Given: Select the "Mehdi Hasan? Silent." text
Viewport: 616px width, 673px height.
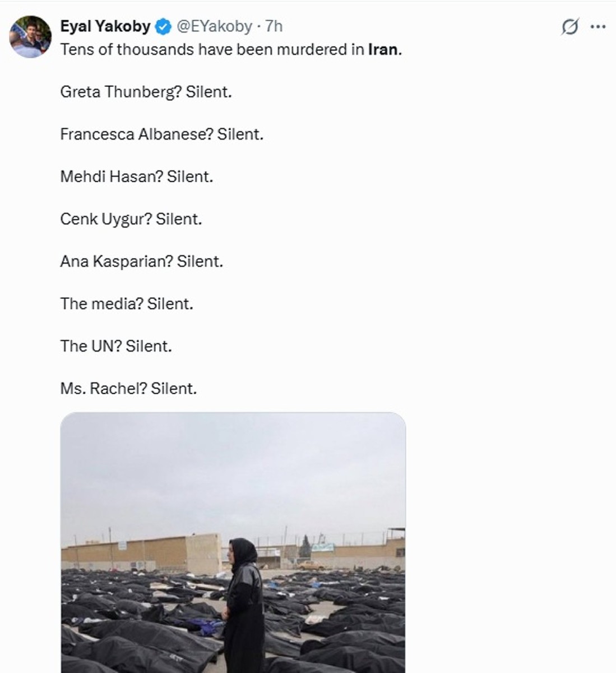Looking at the screenshot, I should [x=136, y=177].
